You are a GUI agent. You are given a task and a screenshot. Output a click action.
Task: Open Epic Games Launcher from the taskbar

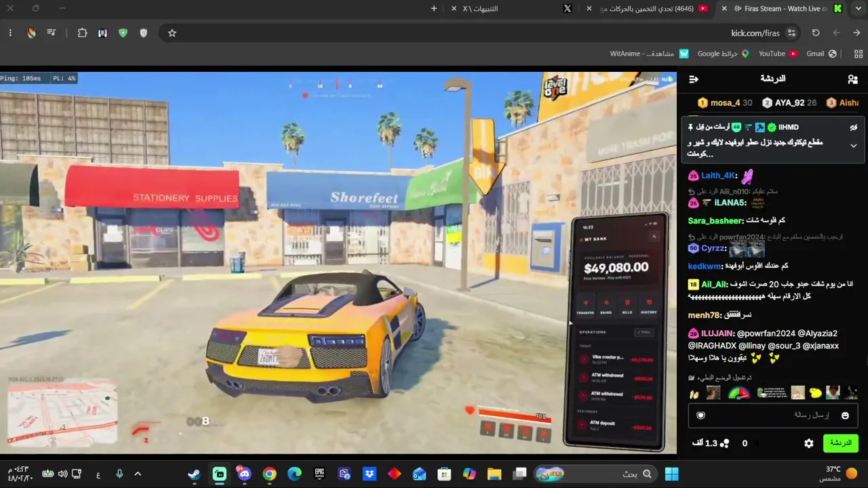click(x=319, y=474)
